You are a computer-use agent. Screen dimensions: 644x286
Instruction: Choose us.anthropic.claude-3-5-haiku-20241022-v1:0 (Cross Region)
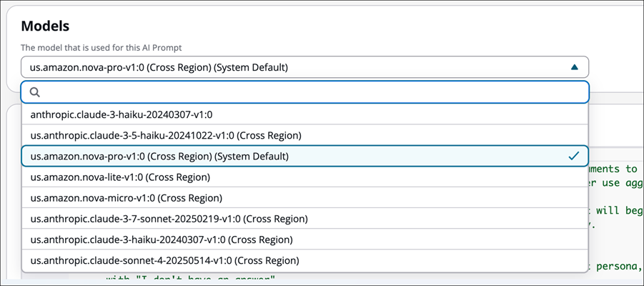coord(166,135)
